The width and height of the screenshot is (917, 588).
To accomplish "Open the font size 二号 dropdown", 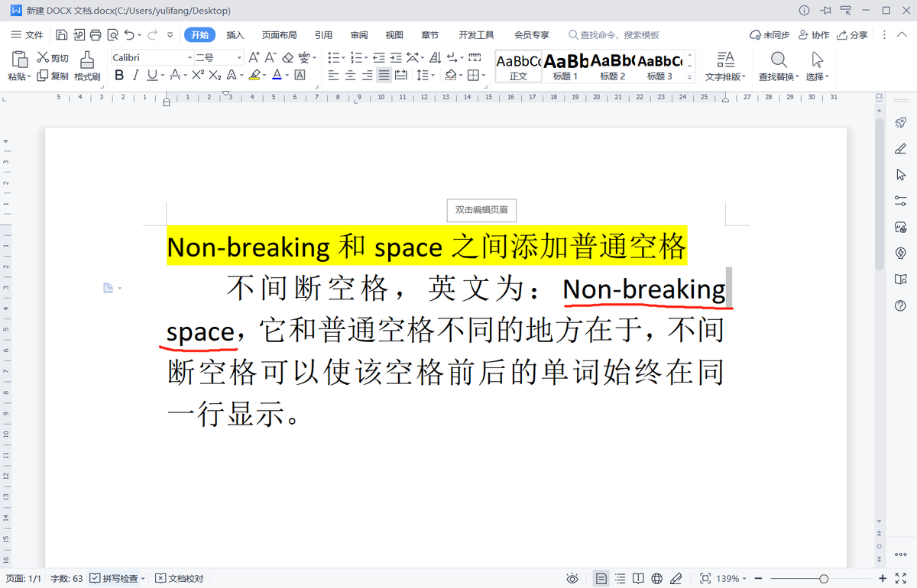I will coord(239,58).
